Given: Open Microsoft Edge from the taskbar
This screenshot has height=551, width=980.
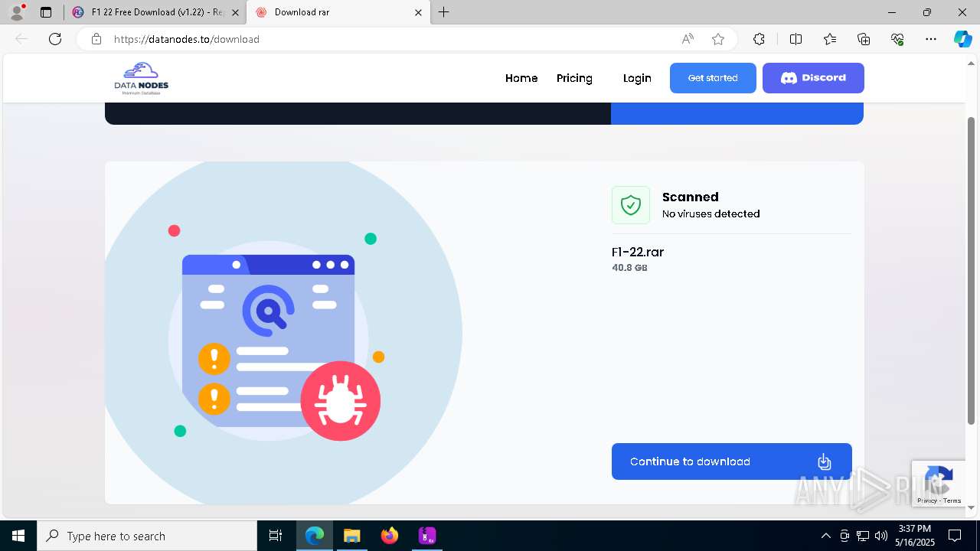Looking at the screenshot, I should click(315, 536).
